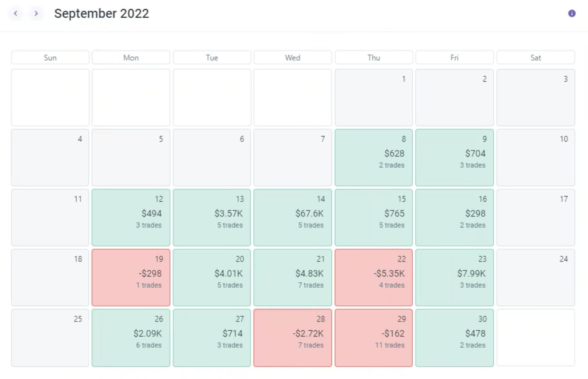This screenshot has width=588, height=379.
Task: Select September 28 showing -$2.72K loss
Action: pos(292,338)
